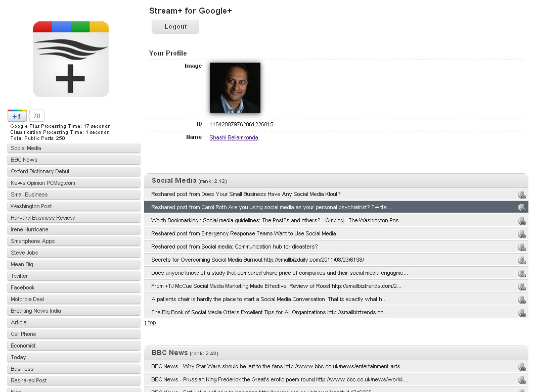Click the Logout button
This screenshot has width=537, height=392.
click(175, 26)
